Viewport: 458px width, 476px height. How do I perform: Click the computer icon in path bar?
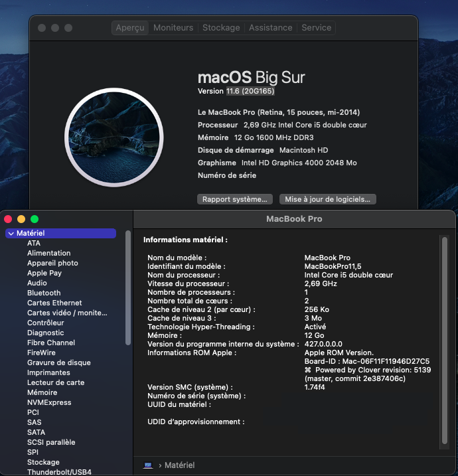tap(148, 465)
